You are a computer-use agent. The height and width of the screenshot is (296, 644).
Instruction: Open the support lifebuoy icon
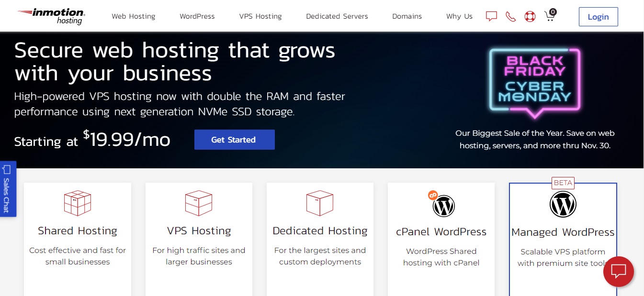coord(530,17)
